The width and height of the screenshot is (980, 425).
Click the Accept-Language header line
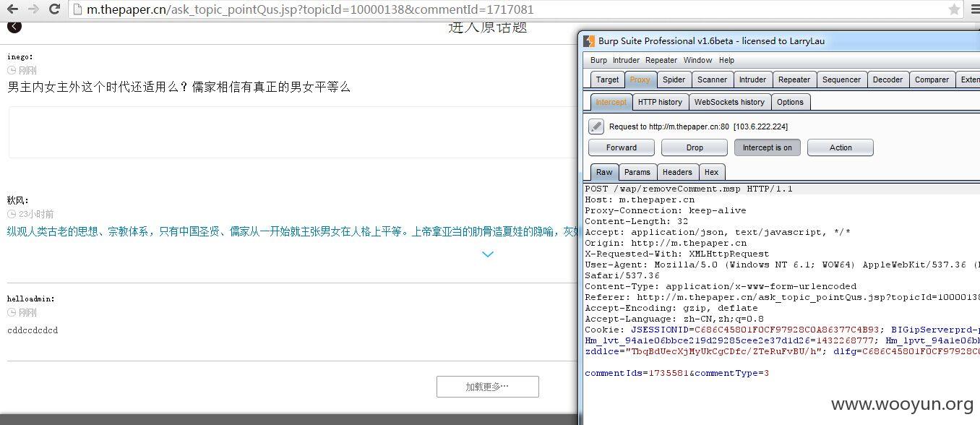674,319
